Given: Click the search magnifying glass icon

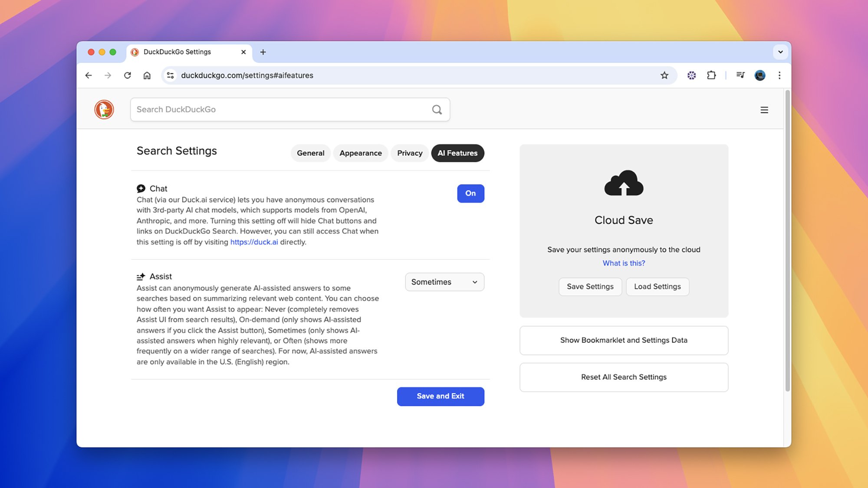Looking at the screenshot, I should pyautogui.click(x=437, y=110).
